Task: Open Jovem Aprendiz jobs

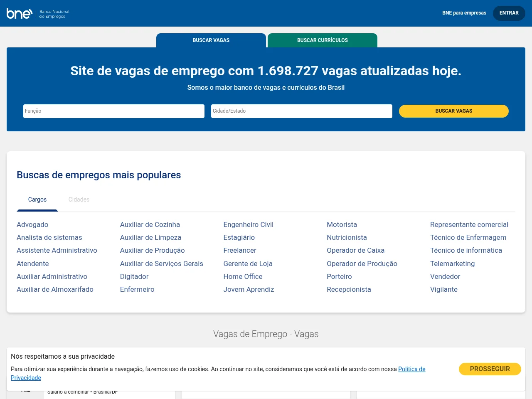Action: pos(249,289)
